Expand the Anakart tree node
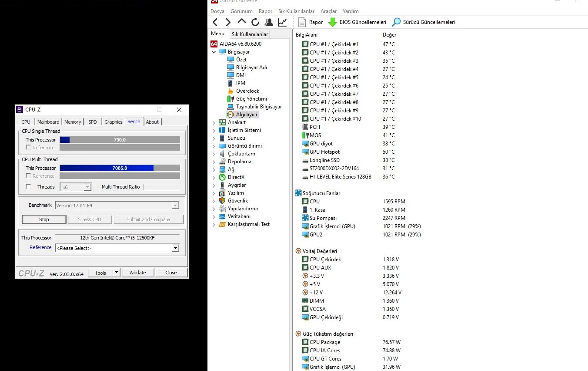Image resolution: width=588 pixels, height=371 pixels. tap(214, 122)
